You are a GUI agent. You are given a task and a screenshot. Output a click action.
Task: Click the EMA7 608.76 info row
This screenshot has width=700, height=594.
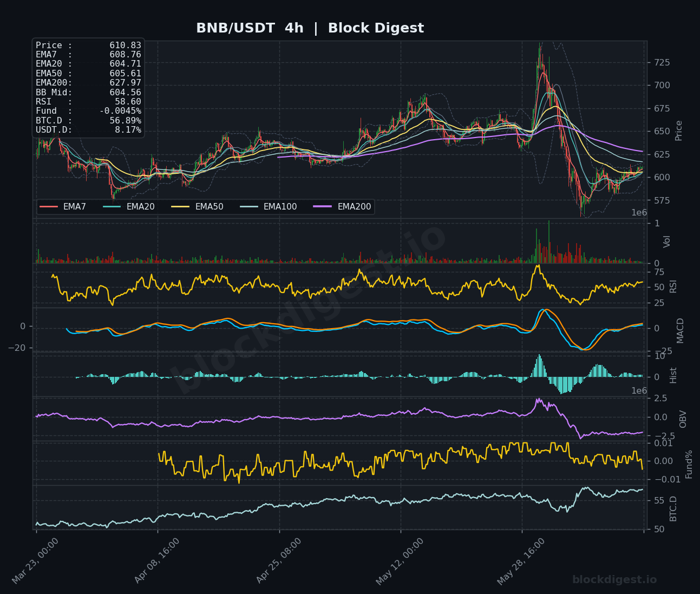88,55
